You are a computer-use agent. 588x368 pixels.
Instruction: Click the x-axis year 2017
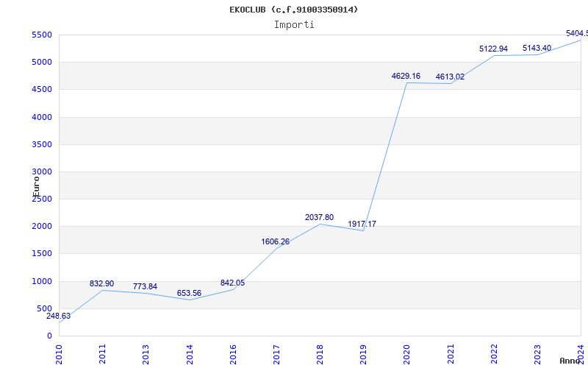[x=276, y=354]
